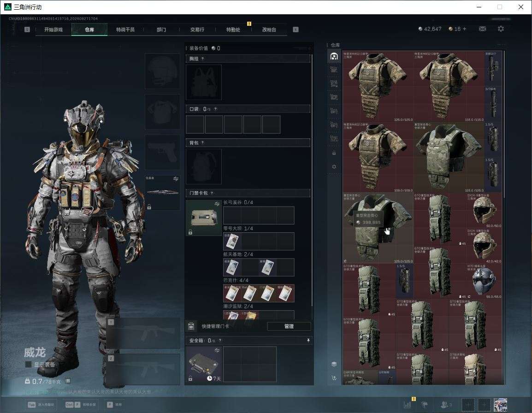532x413 pixels.
Task: Open the 特勤处 tab
Action: click(x=233, y=29)
